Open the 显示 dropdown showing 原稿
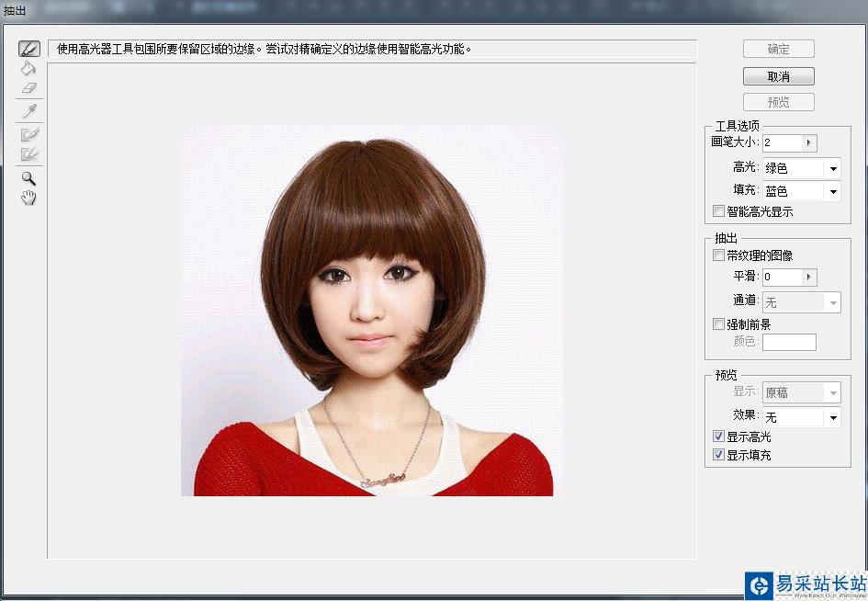This screenshot has width=868, height=601. pyautogui.click(x=801, y=392)
